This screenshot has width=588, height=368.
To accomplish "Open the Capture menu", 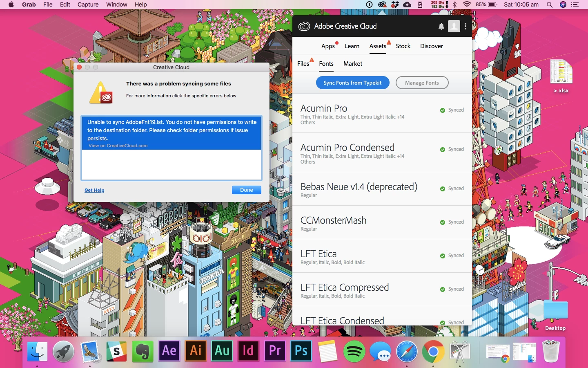I will [88, 4].
